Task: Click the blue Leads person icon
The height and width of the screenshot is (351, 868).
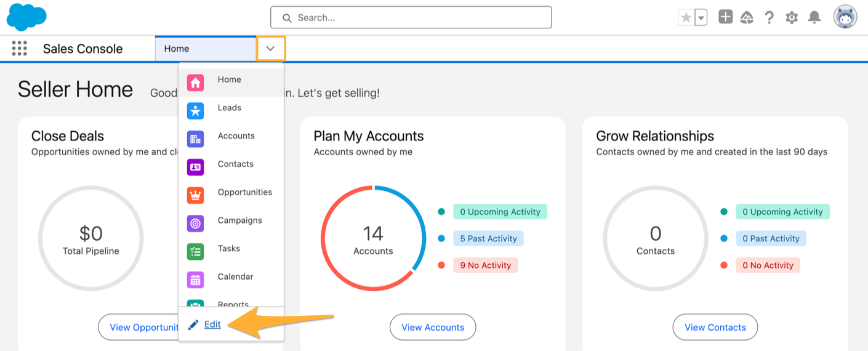Action: (x=195, y=111)
